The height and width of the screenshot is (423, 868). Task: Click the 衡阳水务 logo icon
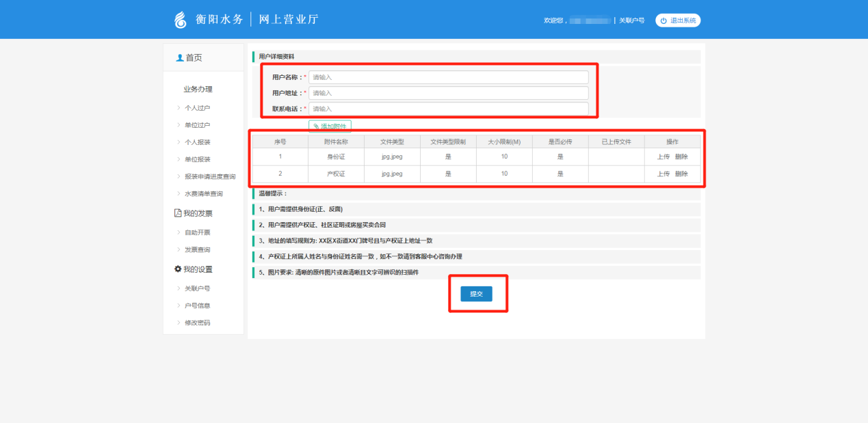(181, 20)
